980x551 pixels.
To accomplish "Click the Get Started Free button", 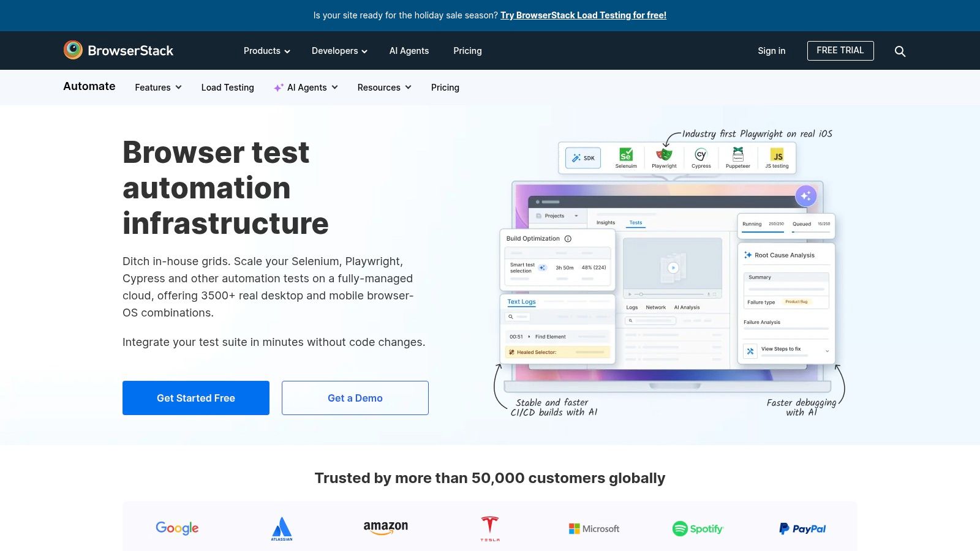I will (x=196, y=398).
